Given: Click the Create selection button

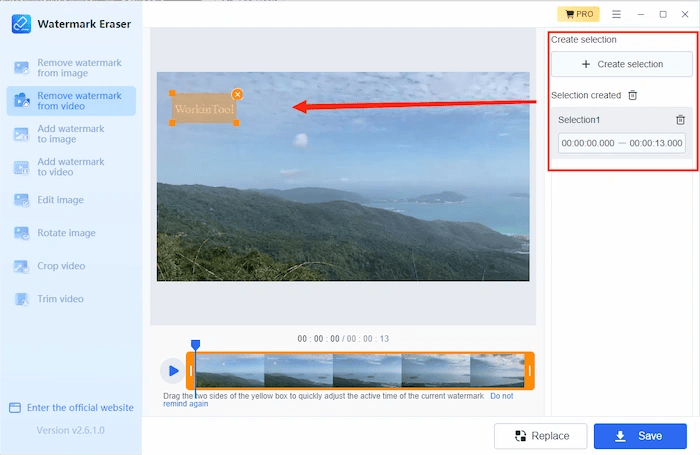Looking at the screenshot, I should coord(621,64).
